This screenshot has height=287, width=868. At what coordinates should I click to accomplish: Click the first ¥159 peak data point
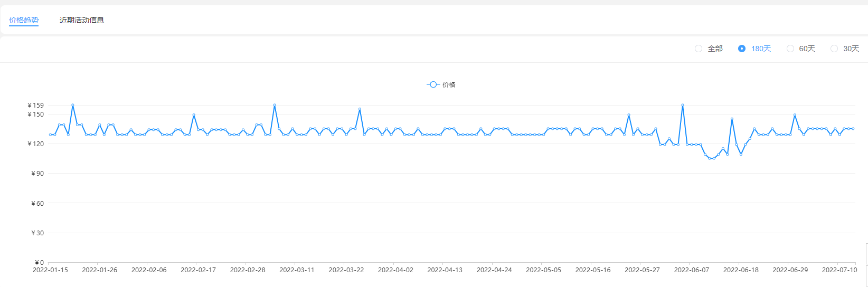[x=73, y=105]
